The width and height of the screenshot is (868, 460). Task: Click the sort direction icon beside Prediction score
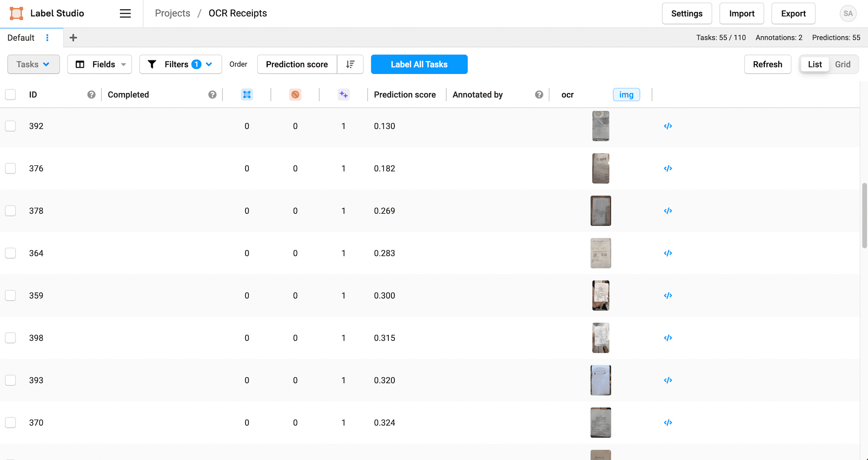click(350, 64)
